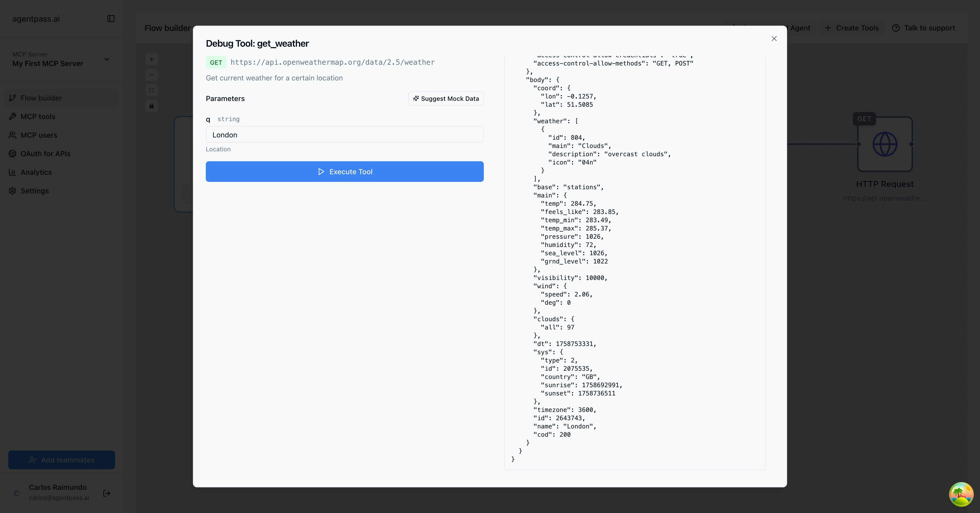Close the Debug Tool dialog

point(774,38)
